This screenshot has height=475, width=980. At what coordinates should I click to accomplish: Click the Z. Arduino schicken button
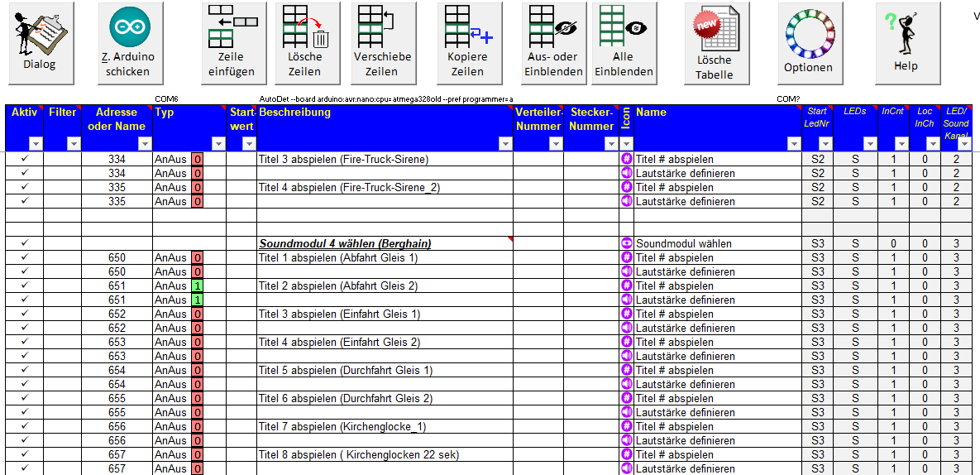pos(127,43)
